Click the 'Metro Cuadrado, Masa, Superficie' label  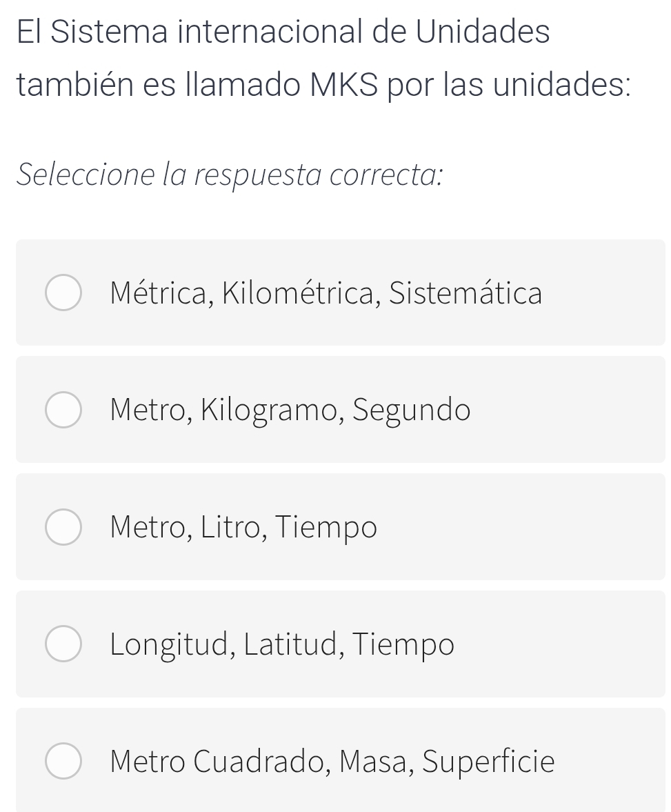point(332,762)
